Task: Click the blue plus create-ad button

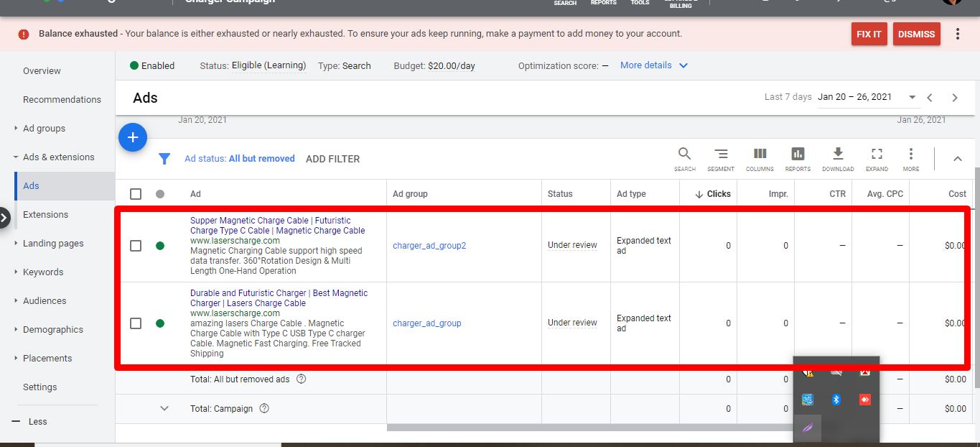Action: tap(133, 137)
